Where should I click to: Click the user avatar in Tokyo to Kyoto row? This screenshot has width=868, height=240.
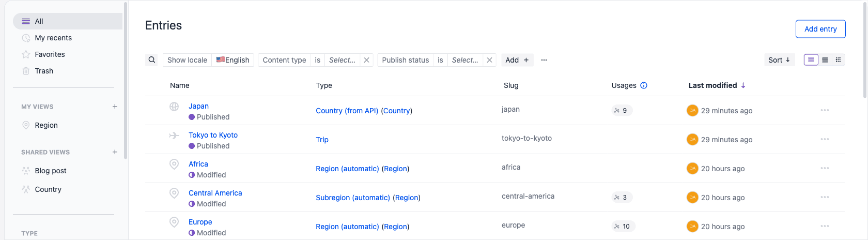692,140
